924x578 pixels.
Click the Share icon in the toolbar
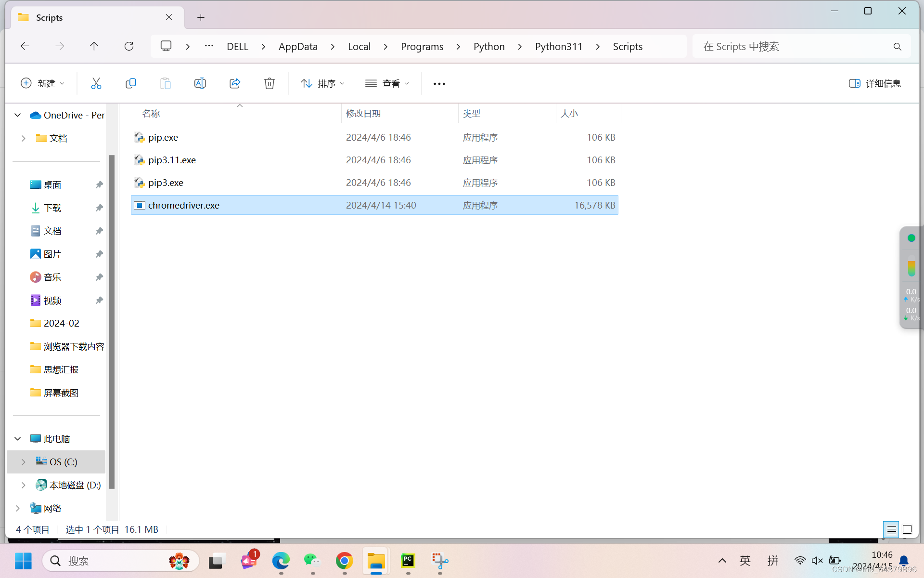234,83
